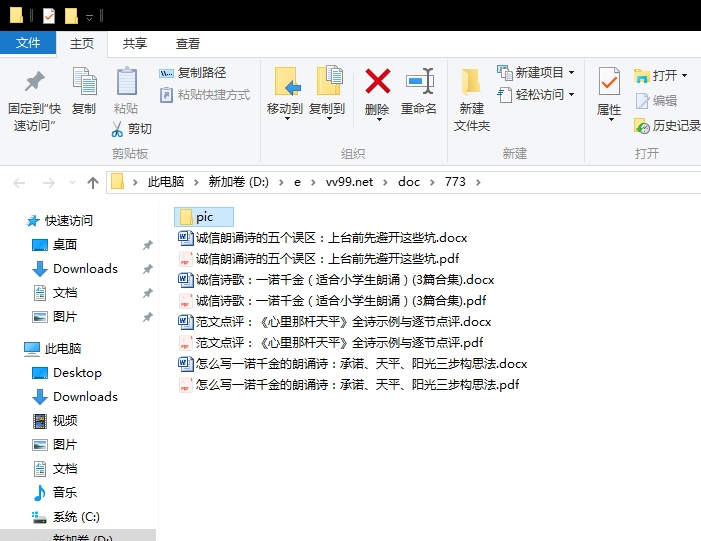Cut selected item with scissors icon
Image resolution: width=701 pixels, height=541 pixels.
point(131,129)
